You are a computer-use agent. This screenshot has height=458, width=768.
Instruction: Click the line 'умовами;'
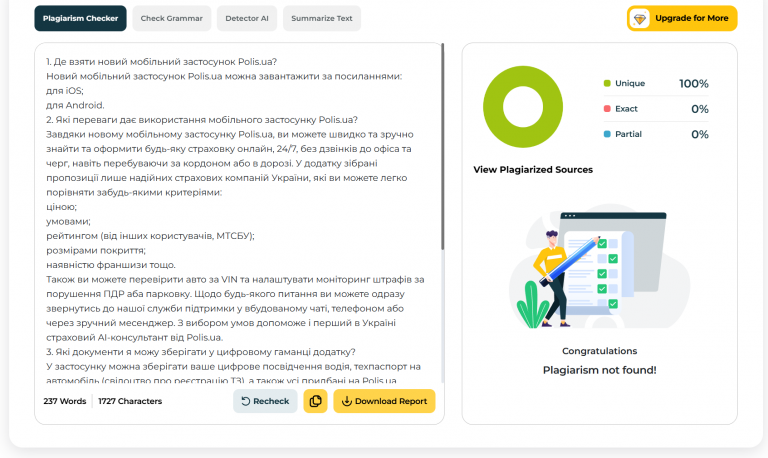coord(68,221)
